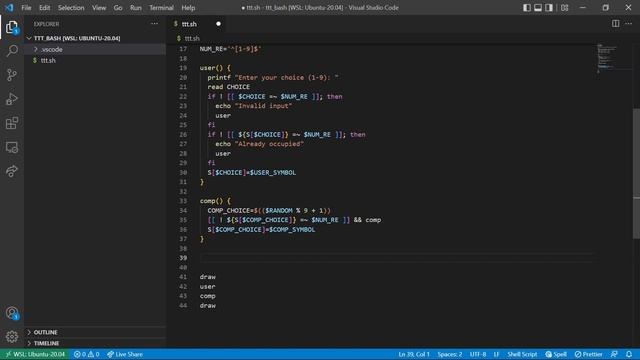Open the Terminal menu

click(161, 8)
